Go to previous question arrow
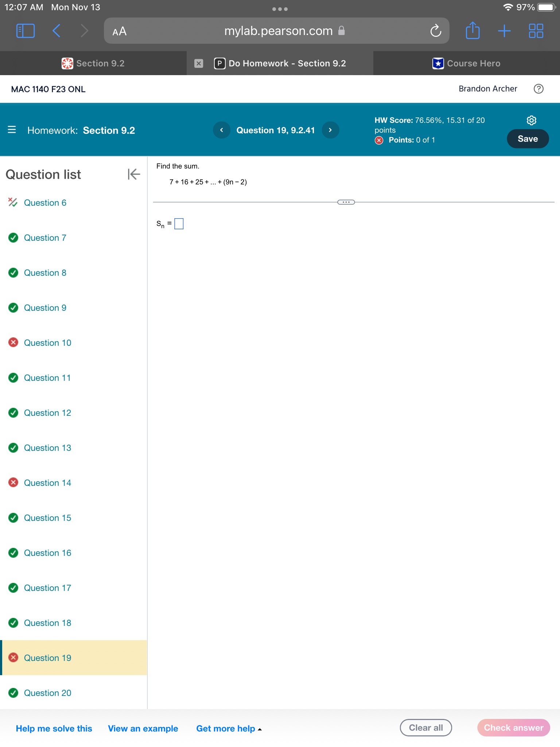Viewport: 560px width, 747px height. pos(221,130)
